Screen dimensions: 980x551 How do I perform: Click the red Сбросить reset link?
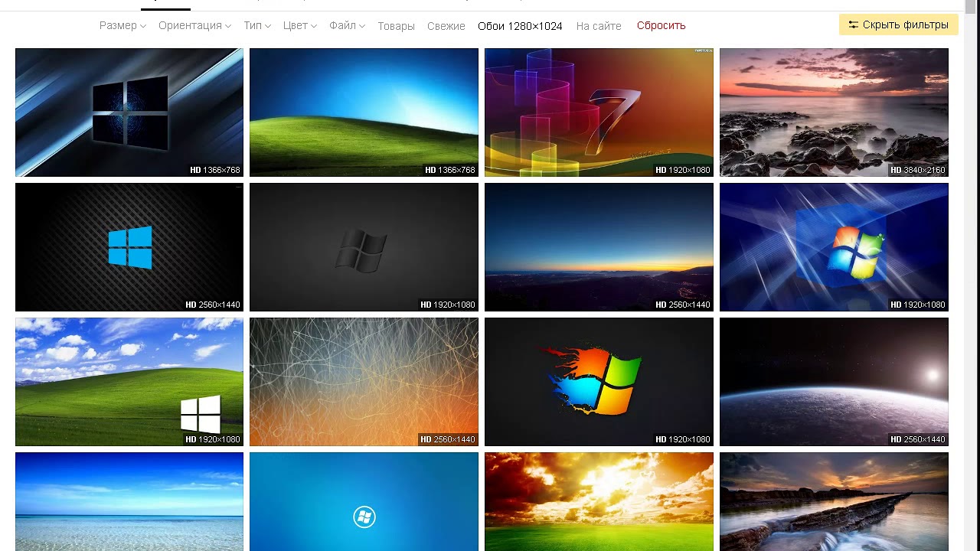click(x=661, y=25)
